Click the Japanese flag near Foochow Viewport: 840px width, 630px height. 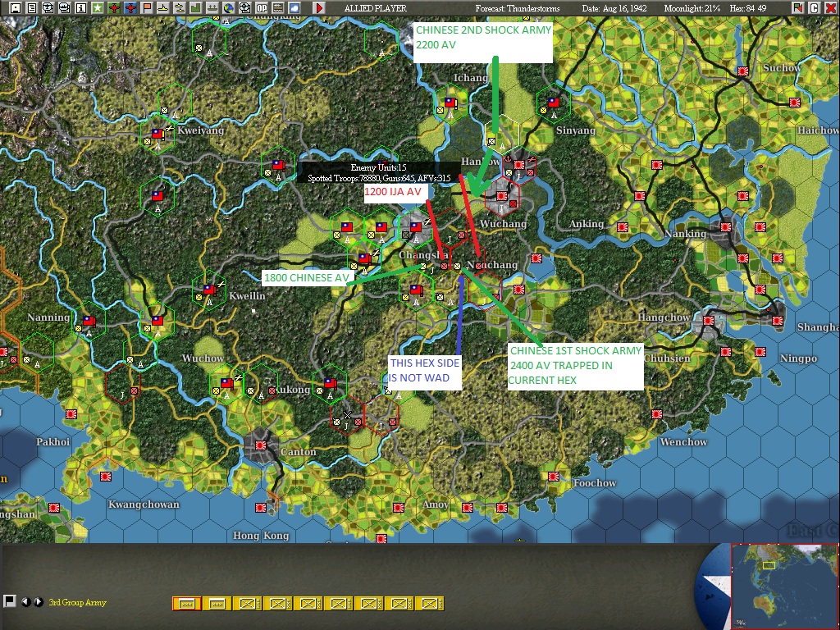(554, 477)
